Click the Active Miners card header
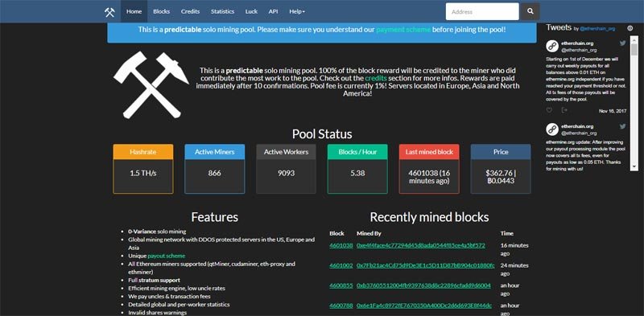The image size is (644, 316). click(x=214, y=152)
